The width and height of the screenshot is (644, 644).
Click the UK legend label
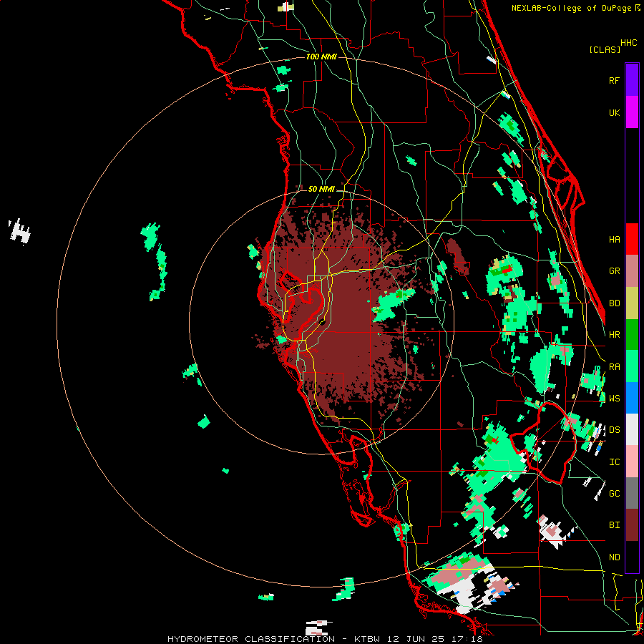[614, 112]
